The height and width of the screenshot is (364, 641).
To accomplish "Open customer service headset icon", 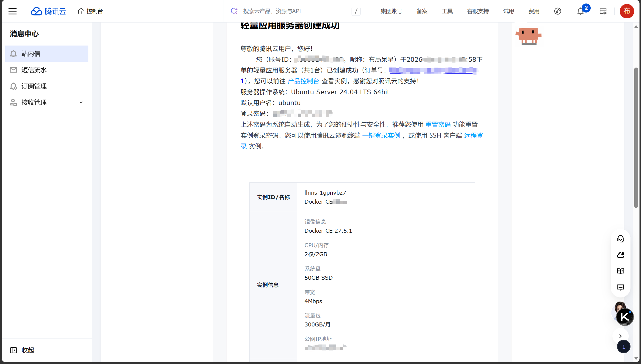I will pos(620,239).
